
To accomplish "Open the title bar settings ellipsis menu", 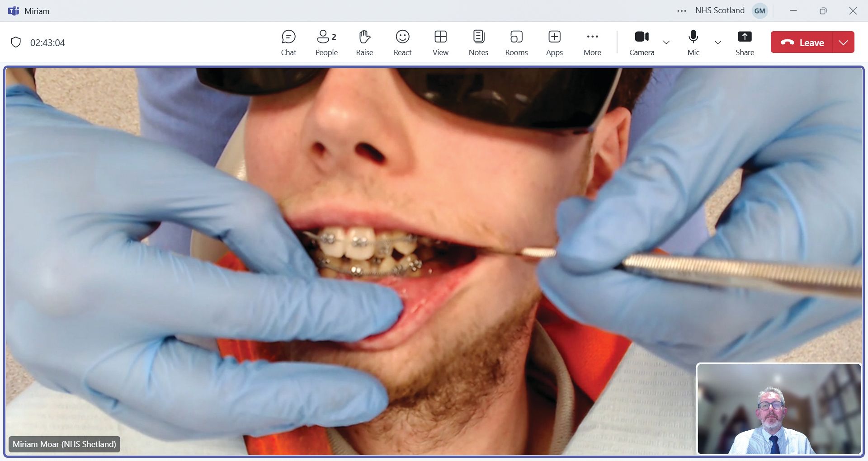I will coord(682,11).
